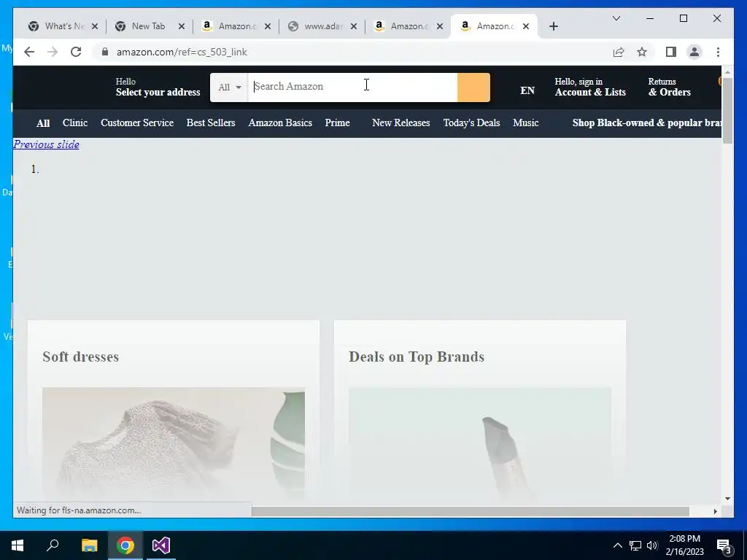The height and width of the screenshot is (560, 747).
Task: Click the address bar URL
Action: coord(182,52)
